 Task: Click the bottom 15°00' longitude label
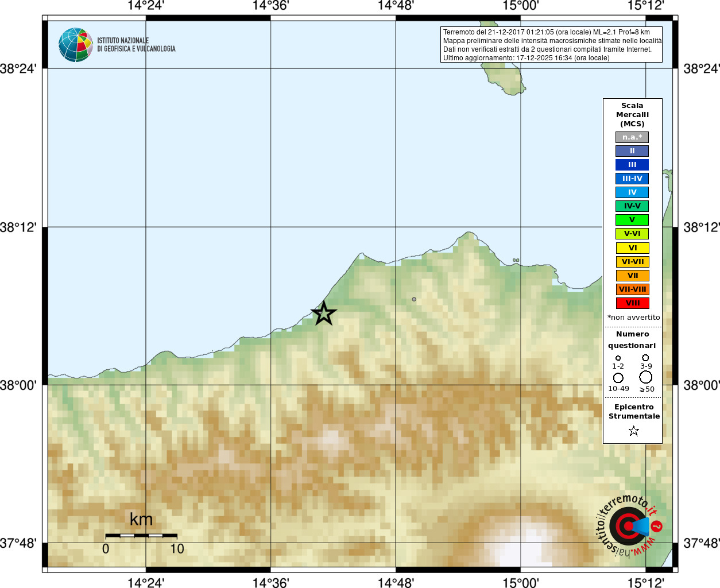(x=521, y=583)
